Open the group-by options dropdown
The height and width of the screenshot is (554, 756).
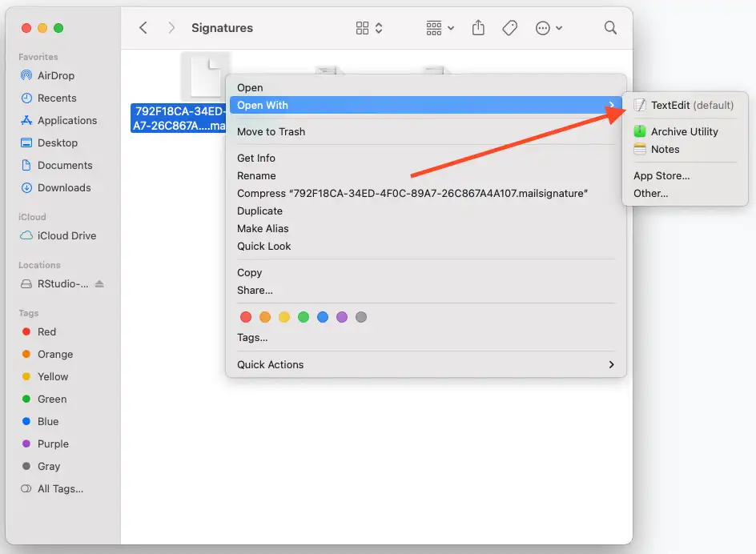(440, 28)
